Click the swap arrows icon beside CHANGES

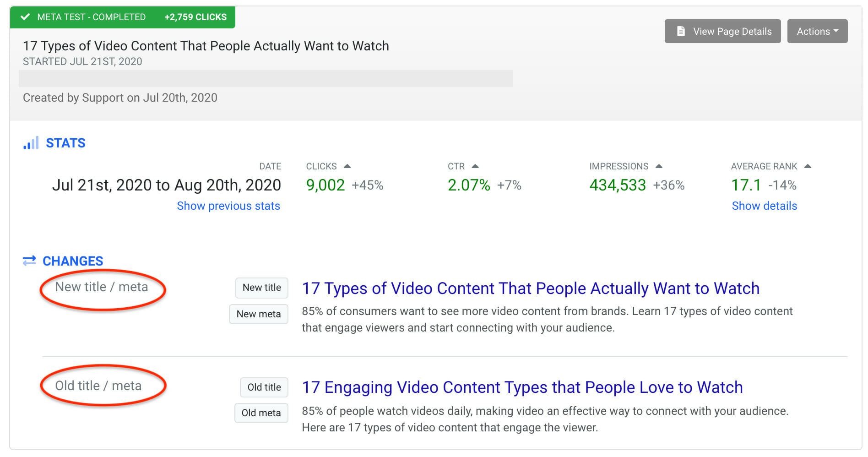click(29, 261)
